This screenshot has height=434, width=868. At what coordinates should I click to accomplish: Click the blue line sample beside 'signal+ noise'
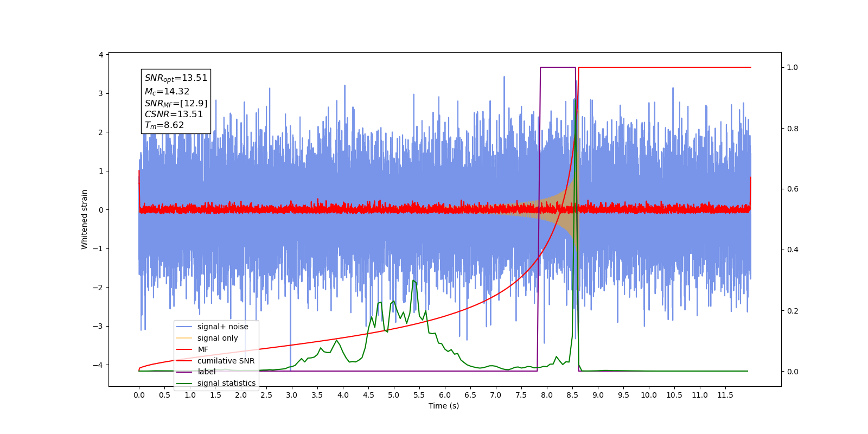point(184,327)
